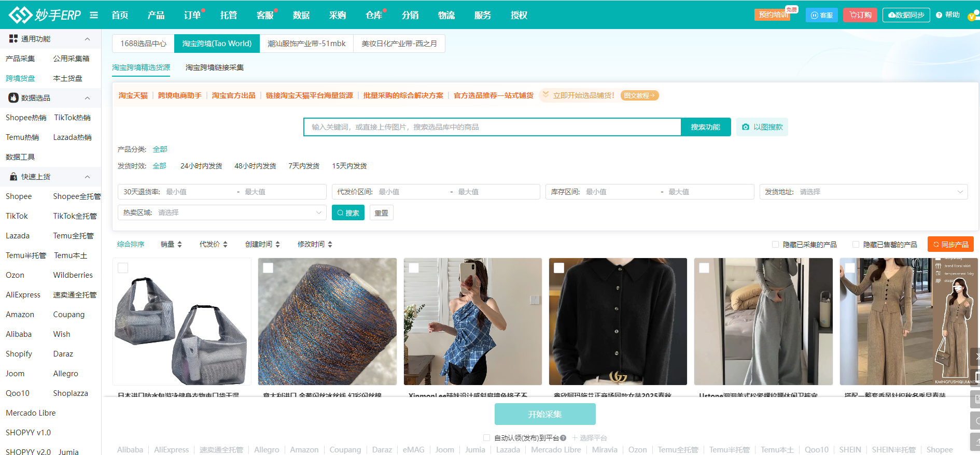Switch to 潮汕服饰产业带-51mbk tab
This screenshot has width=980, height=455.
pos(306,44)
